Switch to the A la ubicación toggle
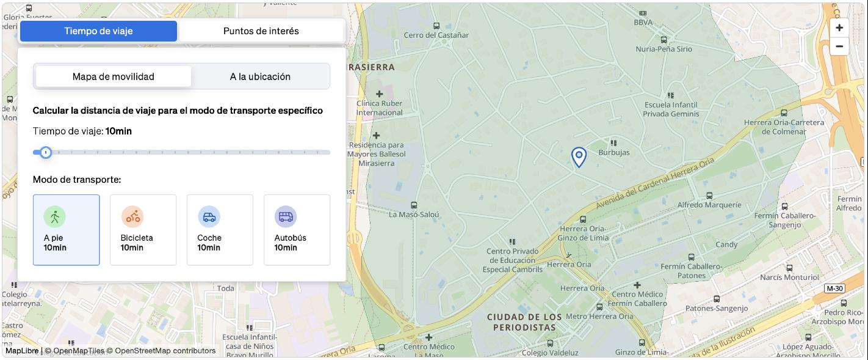The image size is (868, 360). [x=260, y=76]
